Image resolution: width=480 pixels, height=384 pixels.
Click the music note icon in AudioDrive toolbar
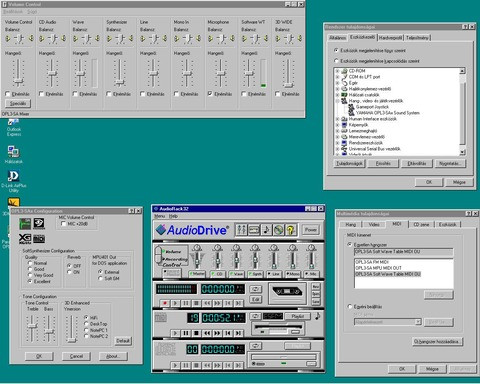click(x=266, y=230)
